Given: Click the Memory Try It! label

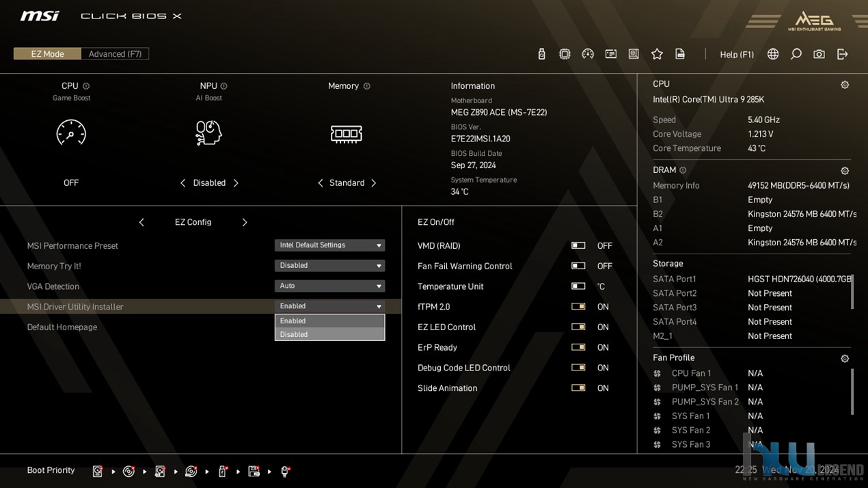Looking at the screenshot, I should coord(54,266).
